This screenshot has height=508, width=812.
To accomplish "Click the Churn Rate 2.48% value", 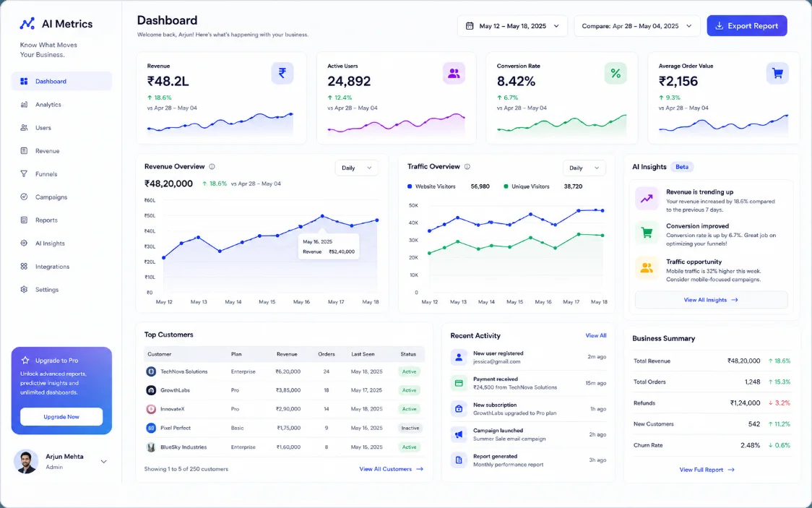I will coord(750,445).
